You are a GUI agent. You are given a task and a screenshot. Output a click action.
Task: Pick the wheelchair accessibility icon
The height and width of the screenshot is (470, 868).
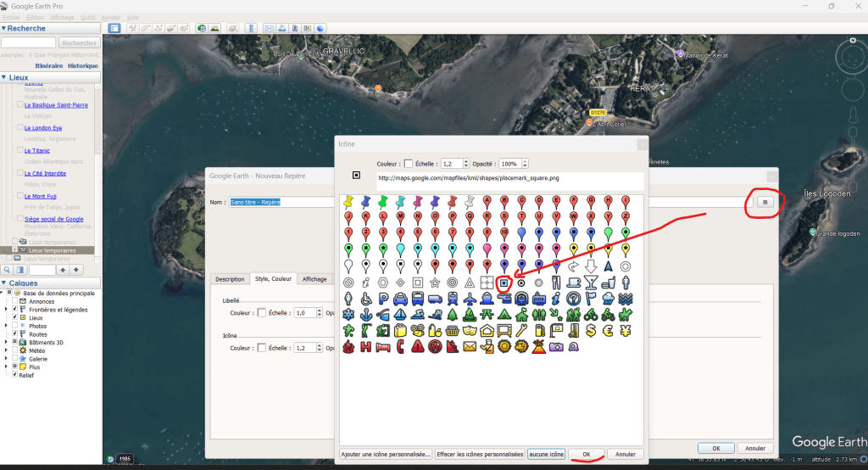point(366,299)
